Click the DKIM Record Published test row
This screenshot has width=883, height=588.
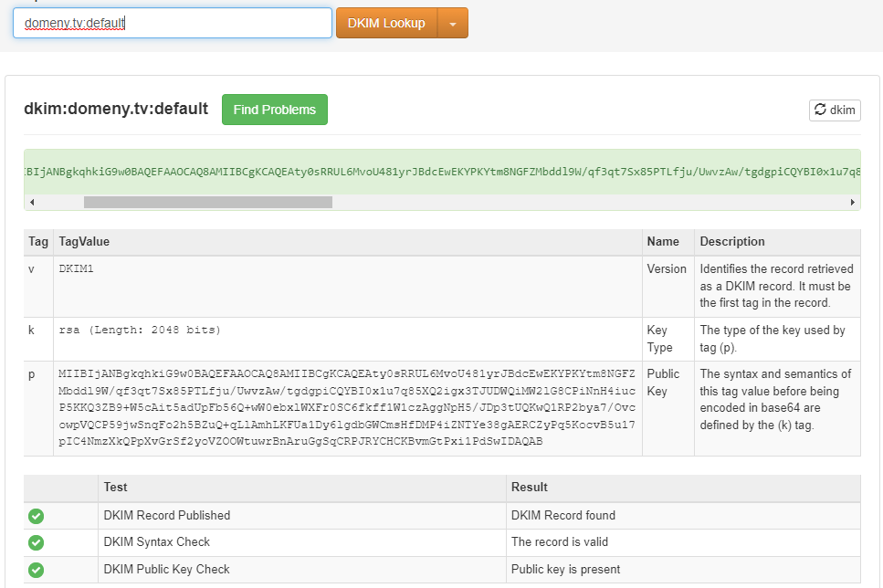(442, 516)
